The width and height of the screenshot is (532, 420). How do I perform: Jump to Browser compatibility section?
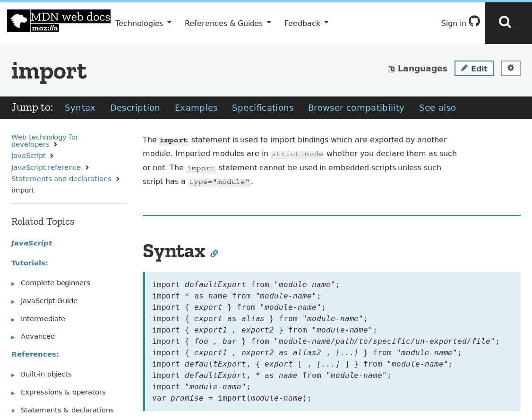[356, 108]
